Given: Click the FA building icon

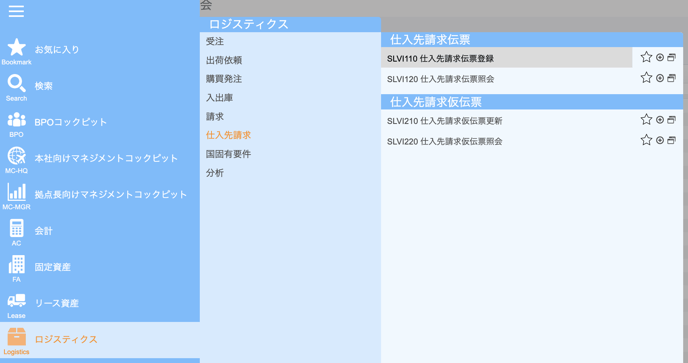Looking at the screenshot, I should 17,265.
